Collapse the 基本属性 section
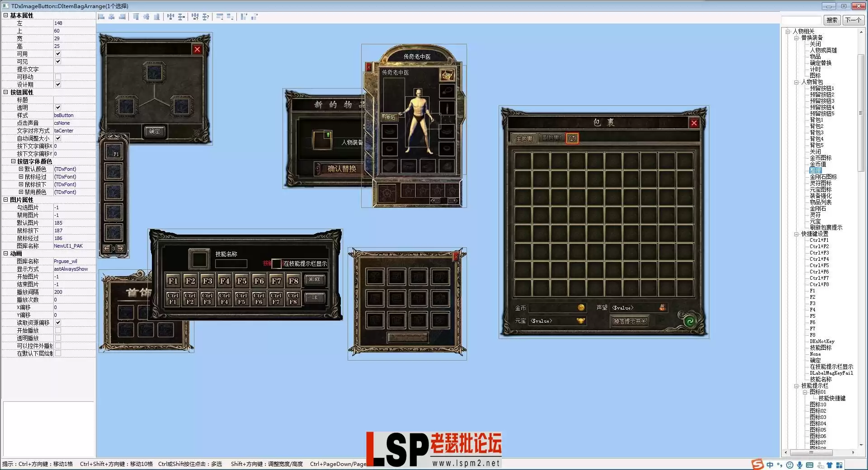This screenshot has height=470, width=868. pos(6,15)
